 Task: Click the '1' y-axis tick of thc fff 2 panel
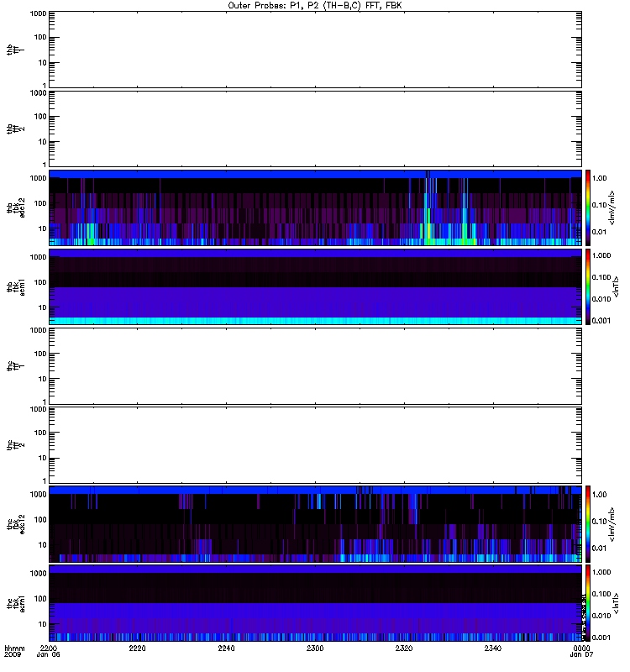click(45, 480)
